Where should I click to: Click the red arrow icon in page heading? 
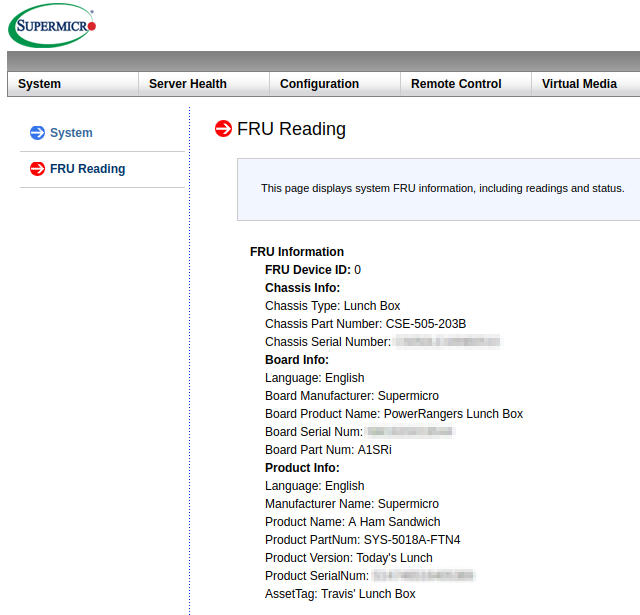tap(224, 129)
